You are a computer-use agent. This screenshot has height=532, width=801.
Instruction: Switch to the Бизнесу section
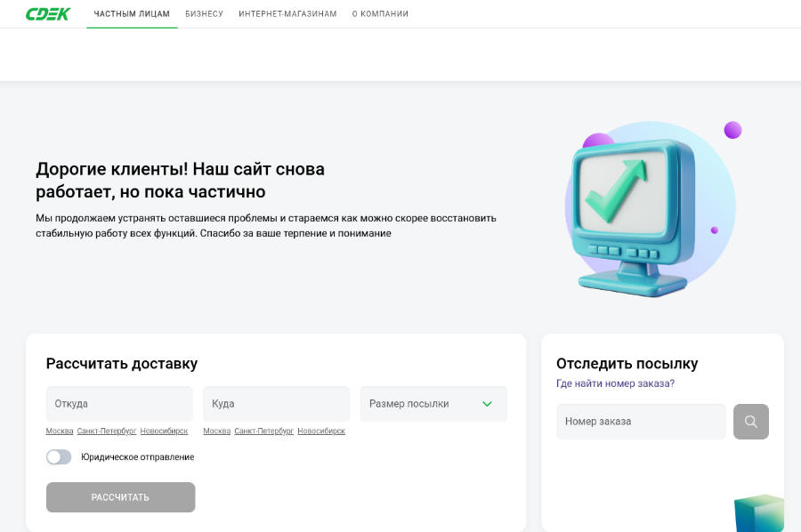204,13
